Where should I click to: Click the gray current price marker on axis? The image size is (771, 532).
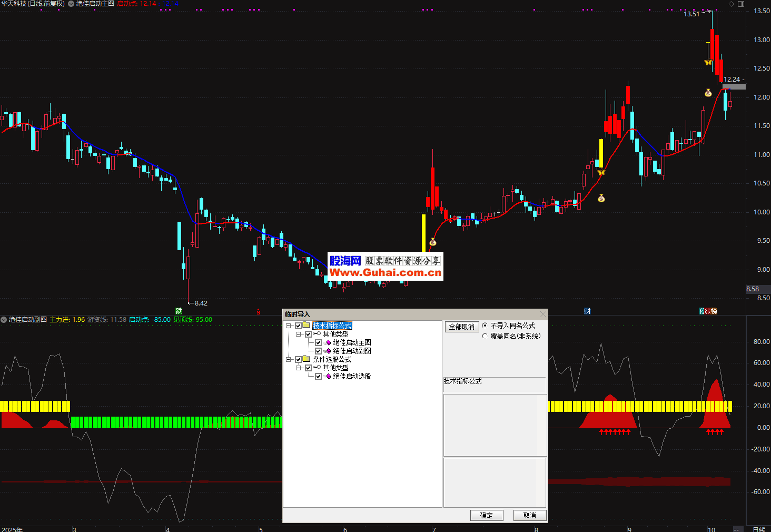coord(734,86)
